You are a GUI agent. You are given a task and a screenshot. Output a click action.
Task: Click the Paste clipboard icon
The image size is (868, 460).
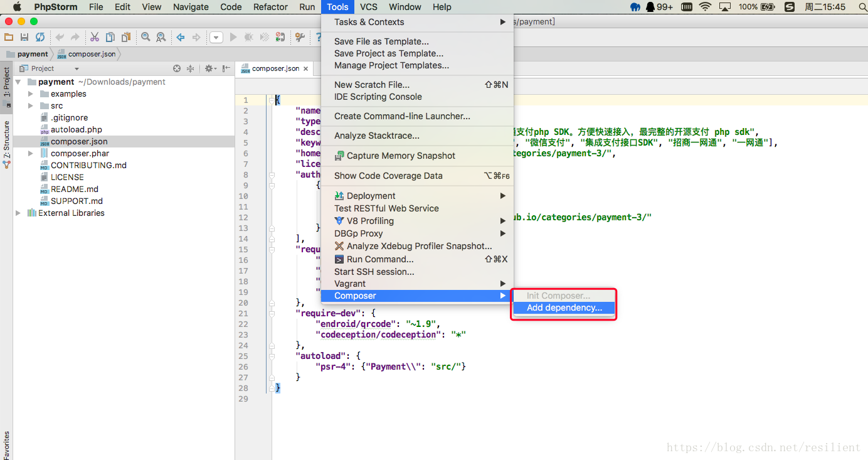tap(126, 38)
